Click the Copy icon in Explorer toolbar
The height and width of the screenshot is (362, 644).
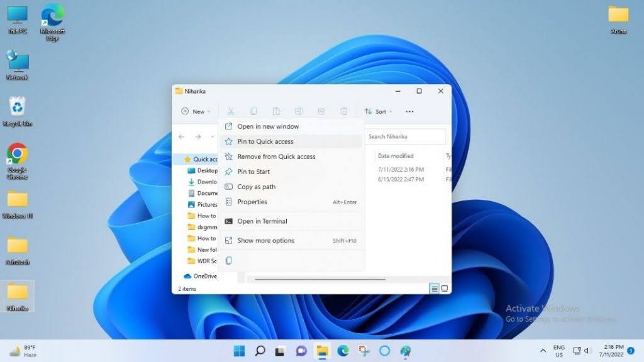tap(253, 111)
